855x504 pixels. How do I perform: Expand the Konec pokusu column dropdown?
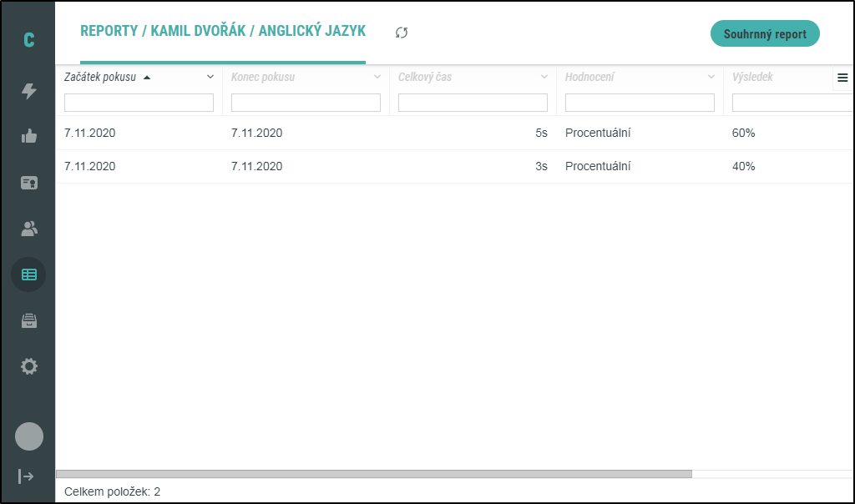point(377,77)
